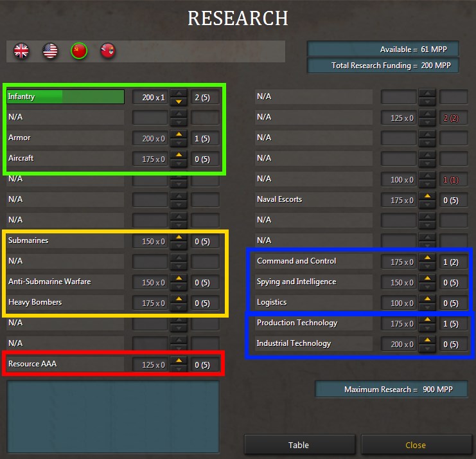Select the United Kingdom flag icon
The height and width of the screenshot is (459, 476).
pyautogui.click(x=21, y=51)
